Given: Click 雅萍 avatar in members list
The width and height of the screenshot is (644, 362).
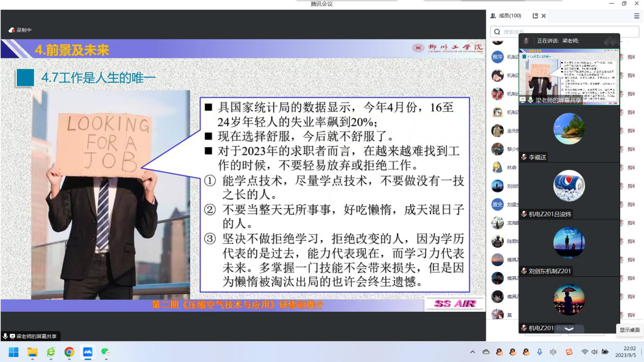Looking at the screenshot, I should tap(498, 57).
